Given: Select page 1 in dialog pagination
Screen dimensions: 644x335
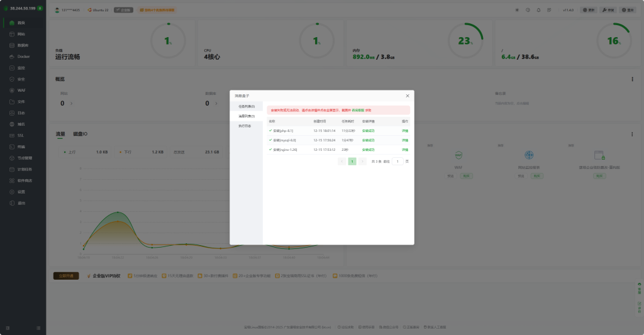Looking at the screenshot, I should [352, 162].
